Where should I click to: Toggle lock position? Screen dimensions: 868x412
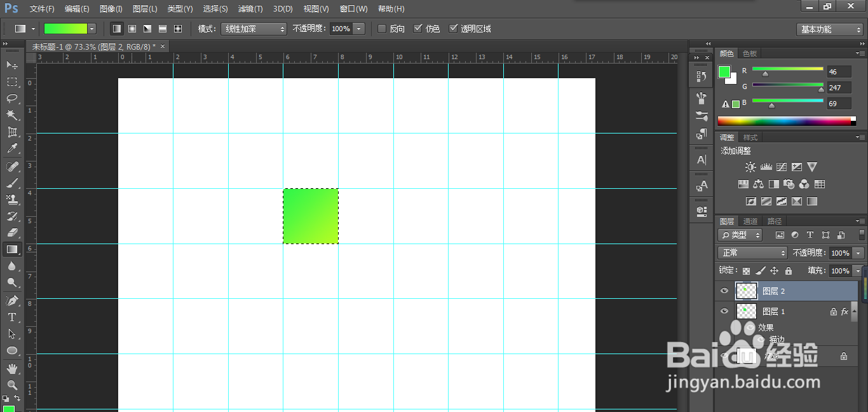[x=774, y=271]
